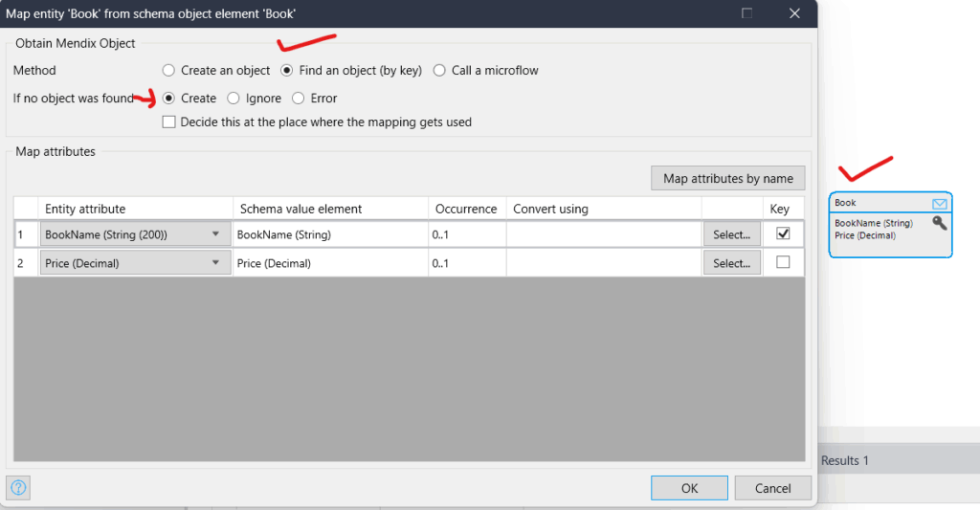Click the Results 1 tab
The height and width of the screenshot is (510, 980).
tap(845, 460)
